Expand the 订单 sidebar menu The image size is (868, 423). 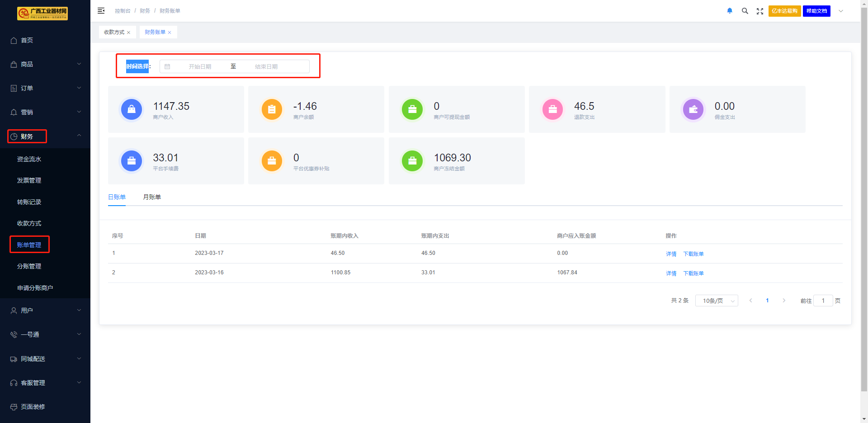(x=45, y=88)
